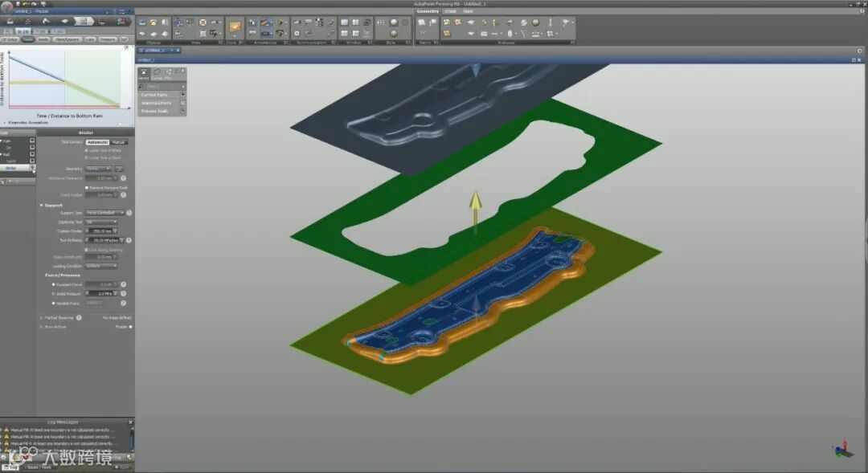Image resolution: width=868 pixels, height=473 pixels.
Task: Toggle the checkbox beside Binder tool row
Action: [x=32, y=168]
